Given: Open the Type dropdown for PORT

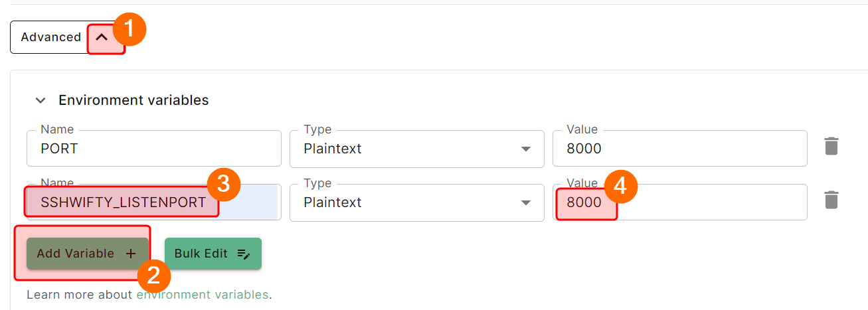Looking at the screenshot, I should 525,149.
